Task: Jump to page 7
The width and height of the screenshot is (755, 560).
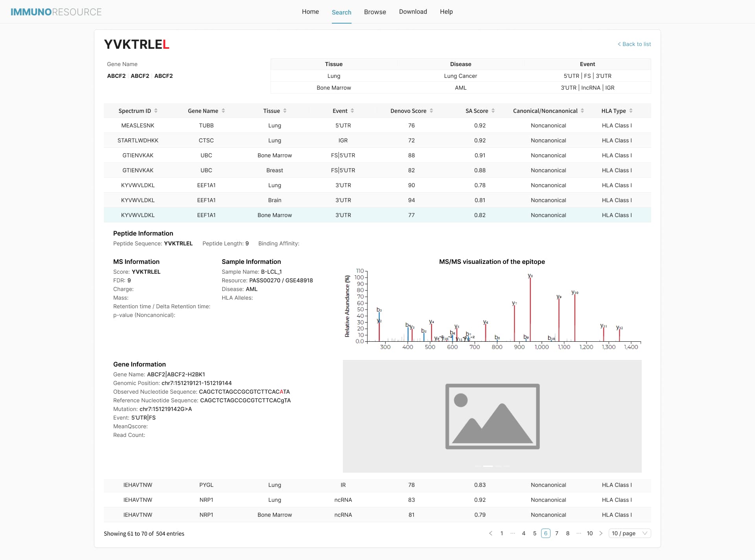Action: (556, 533)
